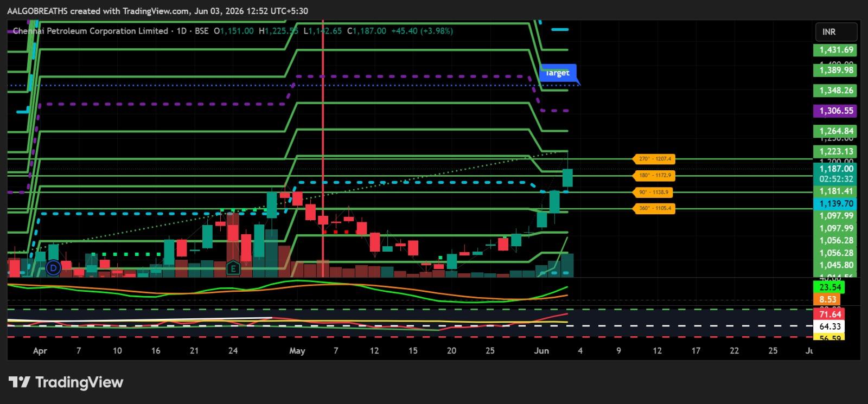The width and height of the screenshot is (868, 404).
Task: Select the blue Target callout label
Action: [x=559, y=73]
